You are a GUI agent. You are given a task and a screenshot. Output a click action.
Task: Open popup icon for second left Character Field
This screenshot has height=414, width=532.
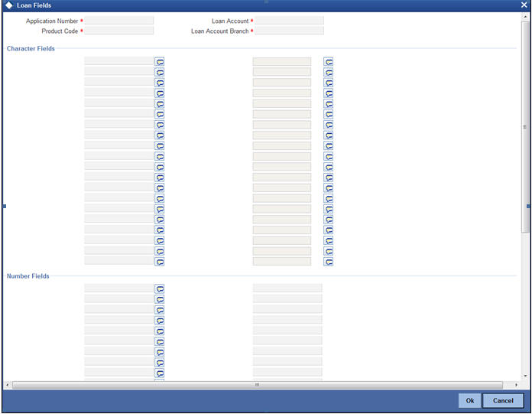(x=160, y=73)
